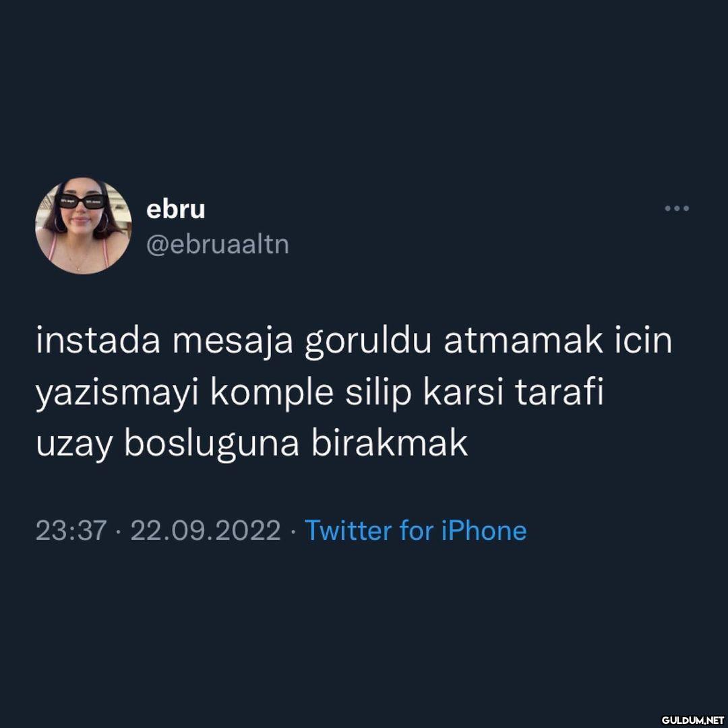Open the @ebruaaltn handle link
Screen dimensions: 728x728
pos(218,244)
